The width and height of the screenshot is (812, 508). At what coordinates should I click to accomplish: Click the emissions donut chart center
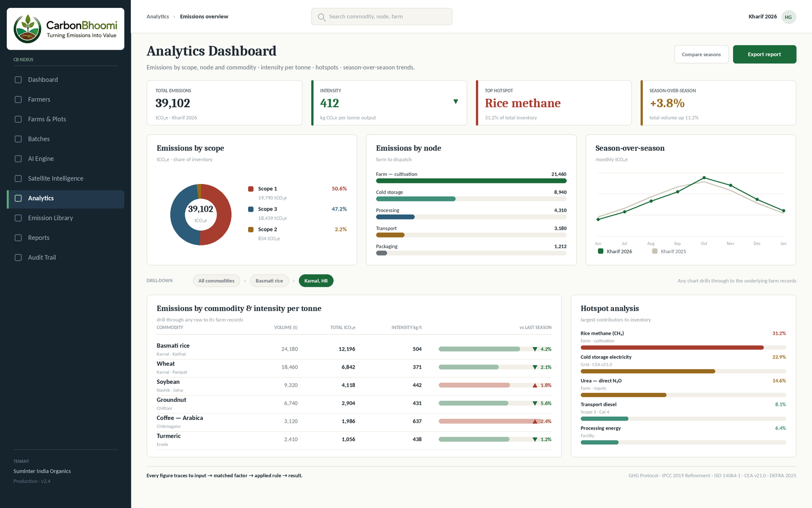point(201,214)
